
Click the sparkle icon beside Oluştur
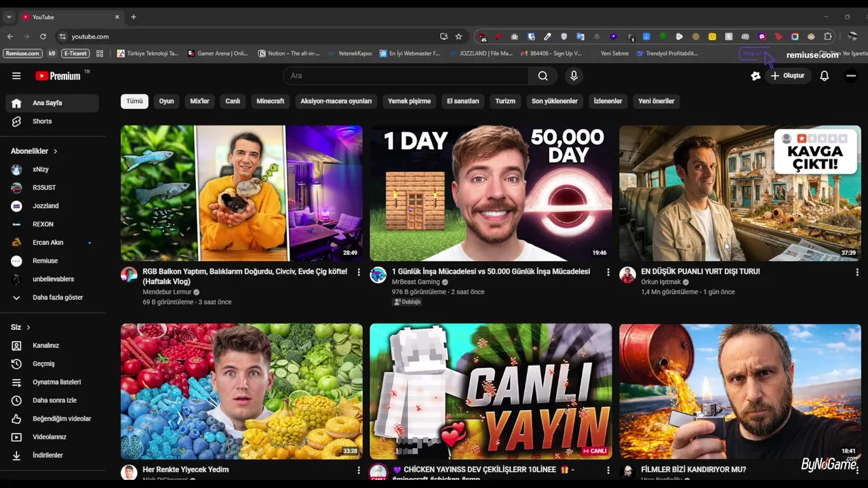[x=755, y=76]
